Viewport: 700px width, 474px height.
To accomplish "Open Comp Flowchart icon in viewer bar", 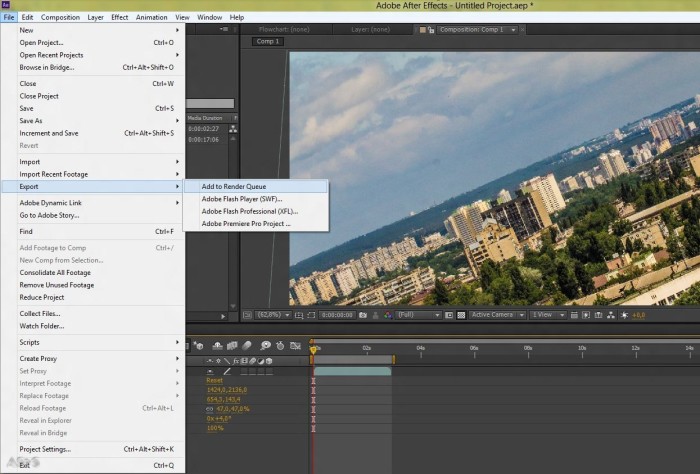I will pos(611,315).
